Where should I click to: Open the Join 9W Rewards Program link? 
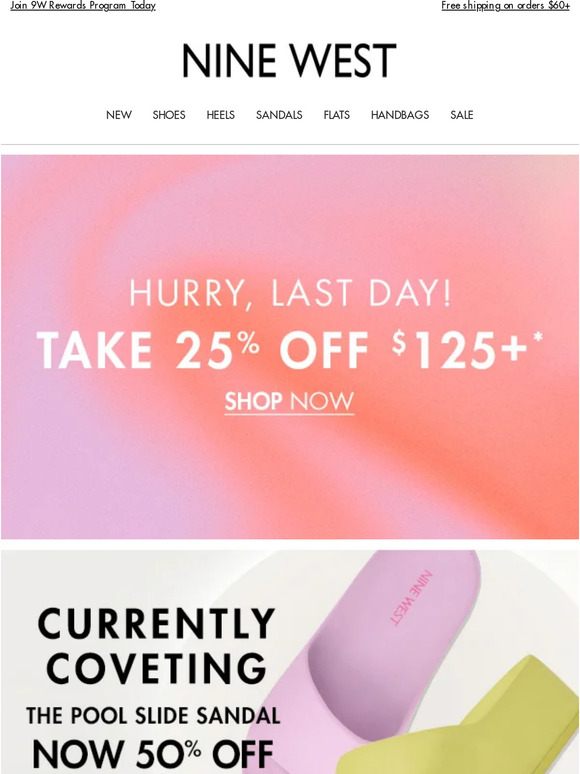coord(83,5)
